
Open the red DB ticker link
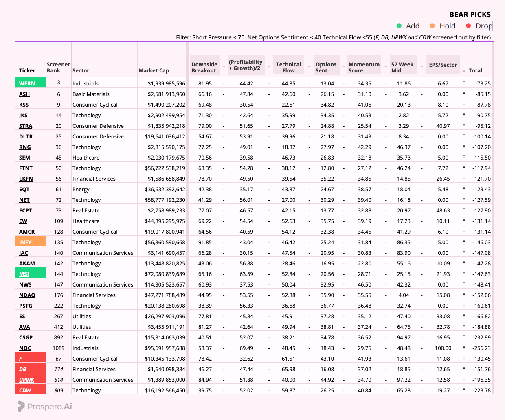[22, 369]
